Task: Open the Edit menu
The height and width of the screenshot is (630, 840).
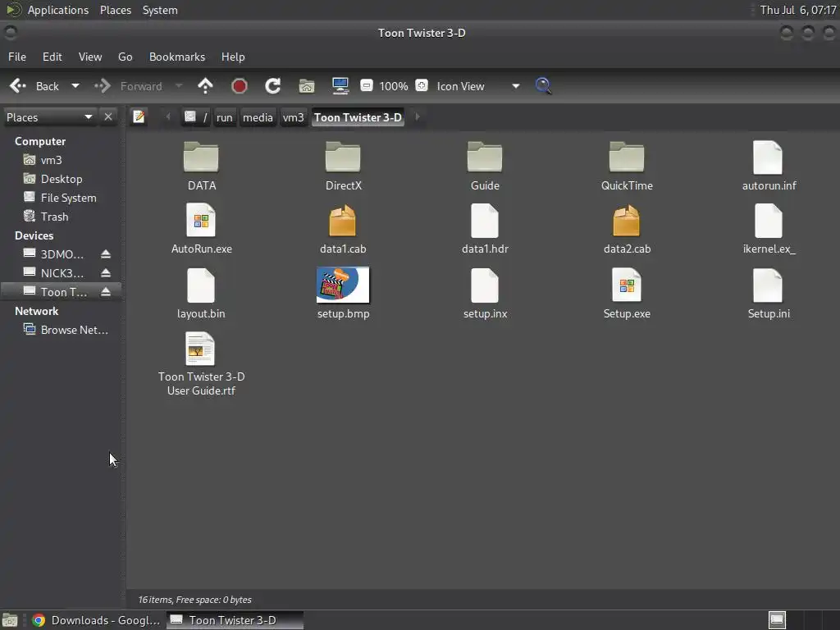Action: (52, 57)
